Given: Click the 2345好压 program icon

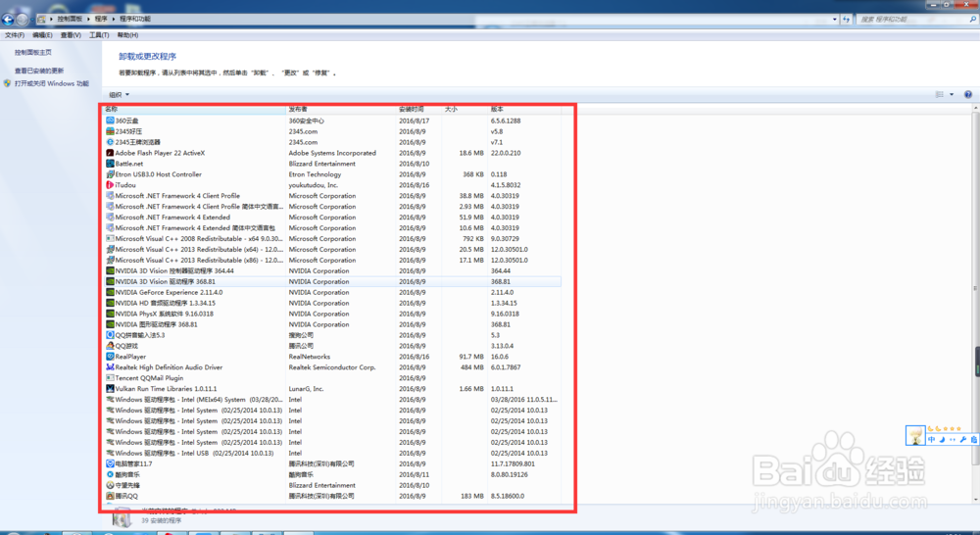Looking at the screenshot, I should 110,131.
